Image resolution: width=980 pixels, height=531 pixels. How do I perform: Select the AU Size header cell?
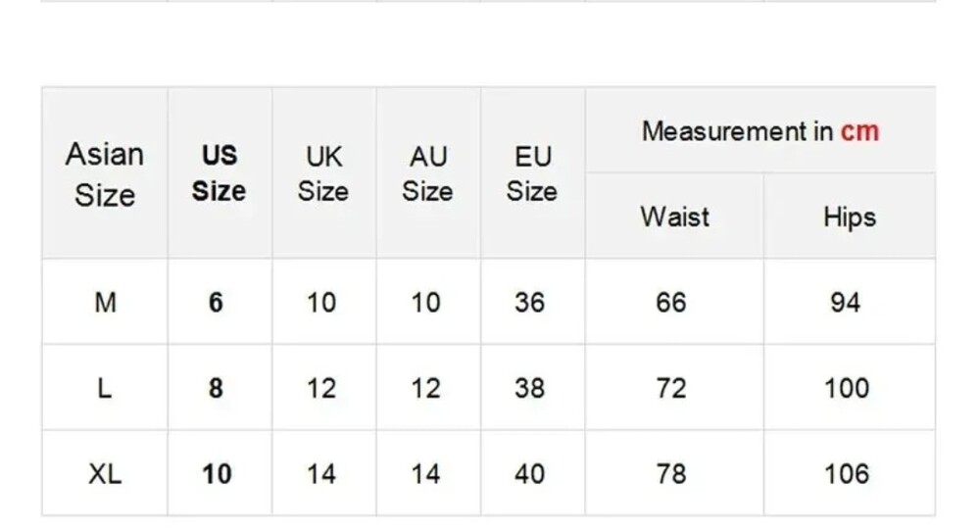(427, 174)
